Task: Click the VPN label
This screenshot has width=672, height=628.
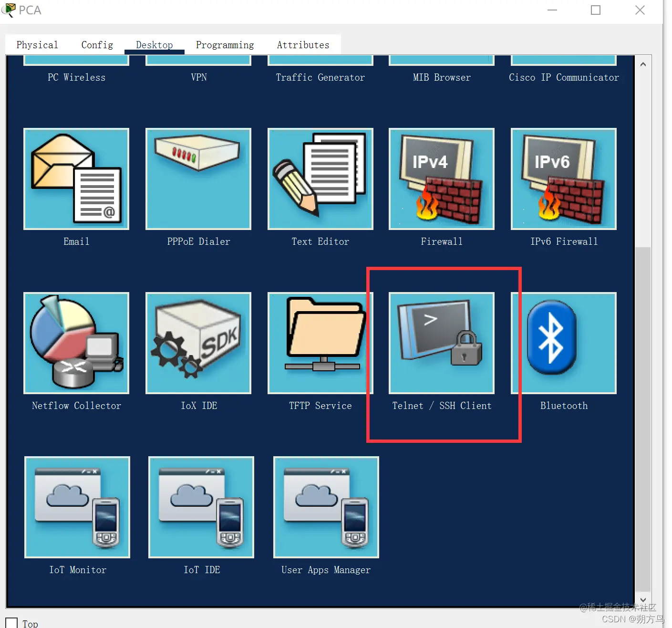Action: 199,77
